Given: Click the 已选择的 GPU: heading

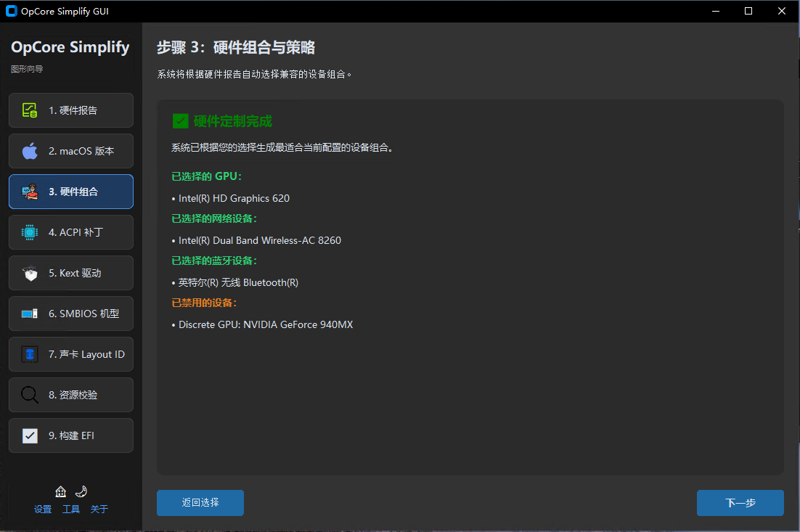Looking at the screenshot, I should coord(207,176).
